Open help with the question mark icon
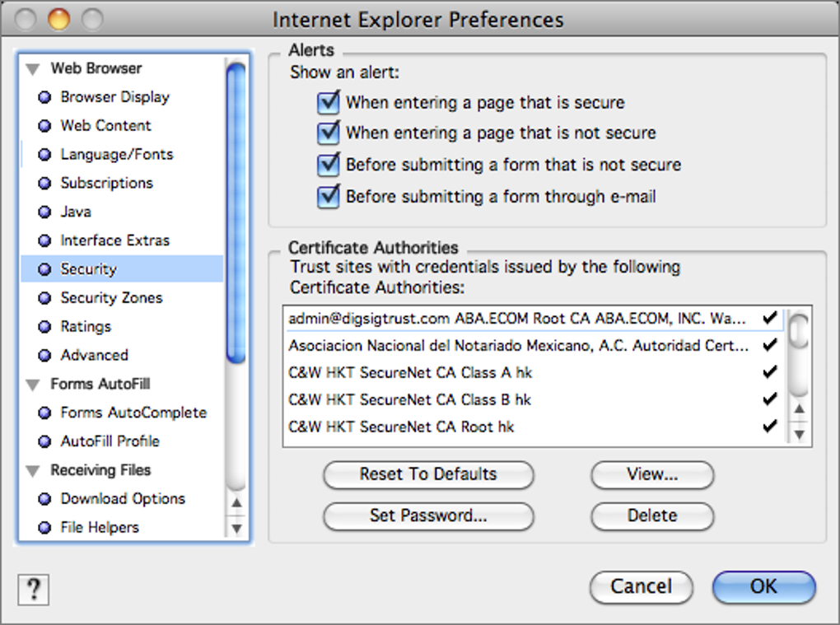This screenshot has height=625, width=840. click(x=33, y=590)
